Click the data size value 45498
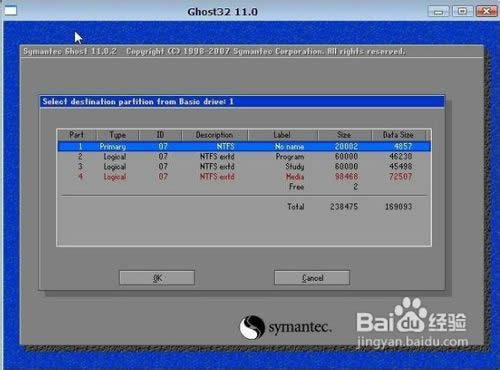This screenshot has width=500, height=370. (401, 166)
